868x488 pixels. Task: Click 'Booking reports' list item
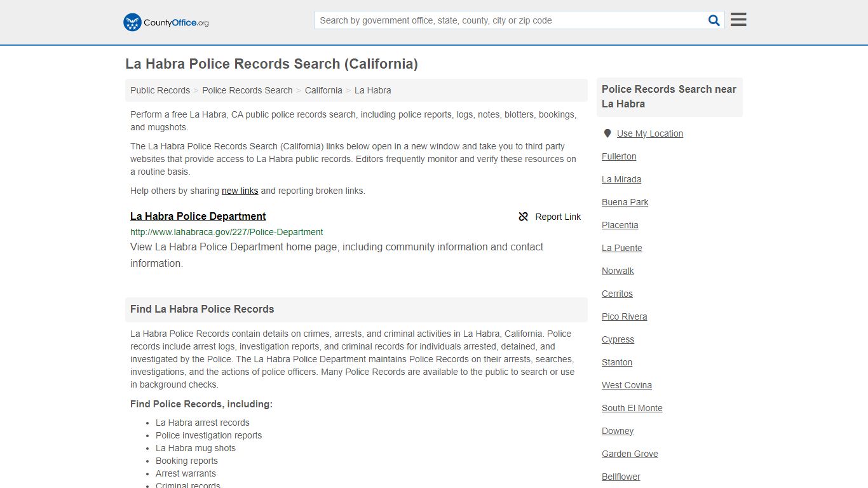click(x=187, y=461)
